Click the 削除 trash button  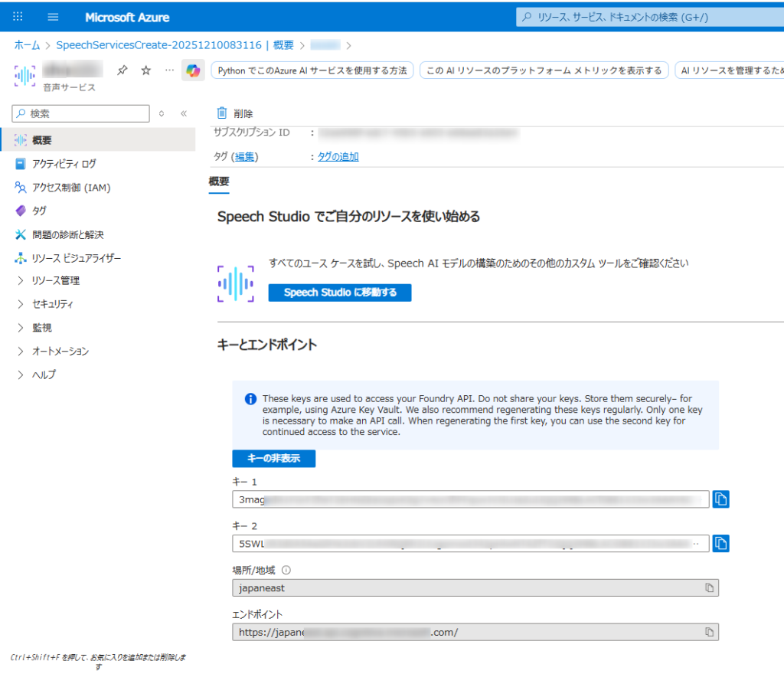pos(235,113)
